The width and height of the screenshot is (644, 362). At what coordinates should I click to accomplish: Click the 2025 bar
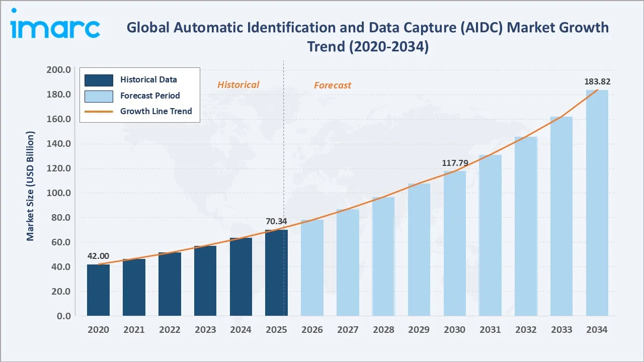pyautogui.click(x=276, y=273)
